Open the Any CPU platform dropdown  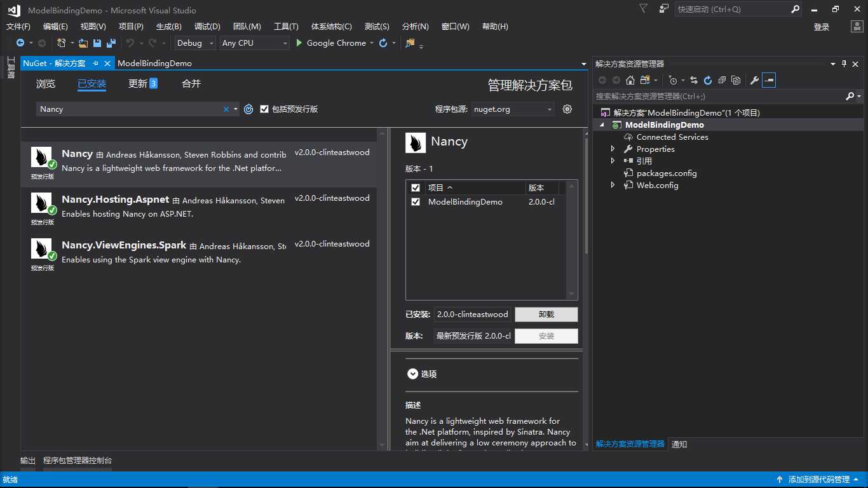coord(255,43)
